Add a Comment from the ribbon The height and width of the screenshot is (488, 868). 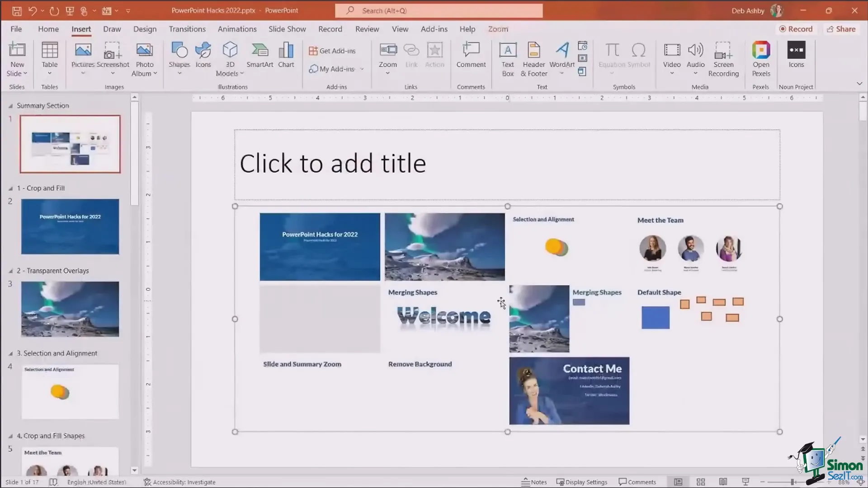coord(471,55)
